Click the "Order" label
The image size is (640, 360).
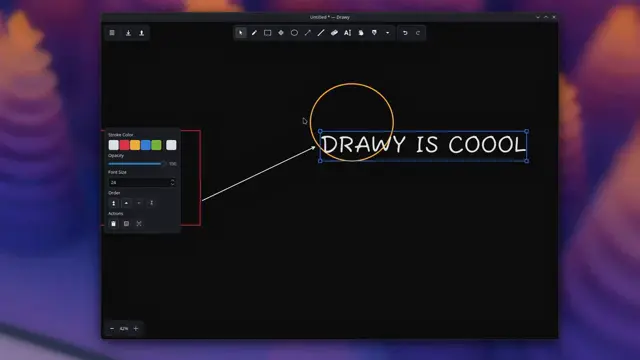point(114,193)
